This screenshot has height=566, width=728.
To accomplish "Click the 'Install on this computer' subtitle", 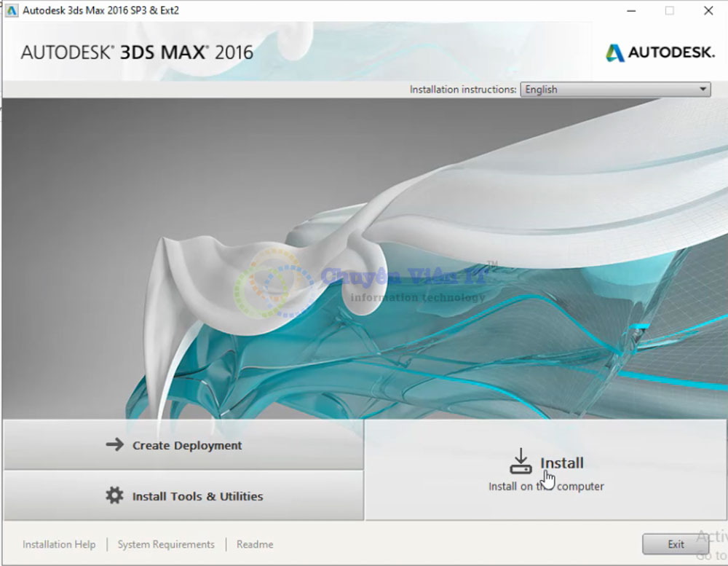I will (546, 487).
